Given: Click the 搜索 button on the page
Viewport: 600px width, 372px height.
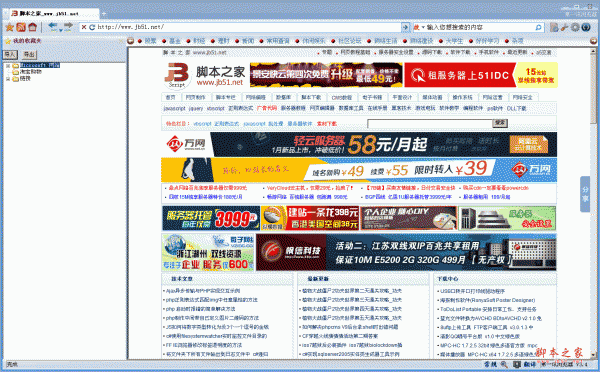Looking at the screenshot, I should [x=500, y=123].
